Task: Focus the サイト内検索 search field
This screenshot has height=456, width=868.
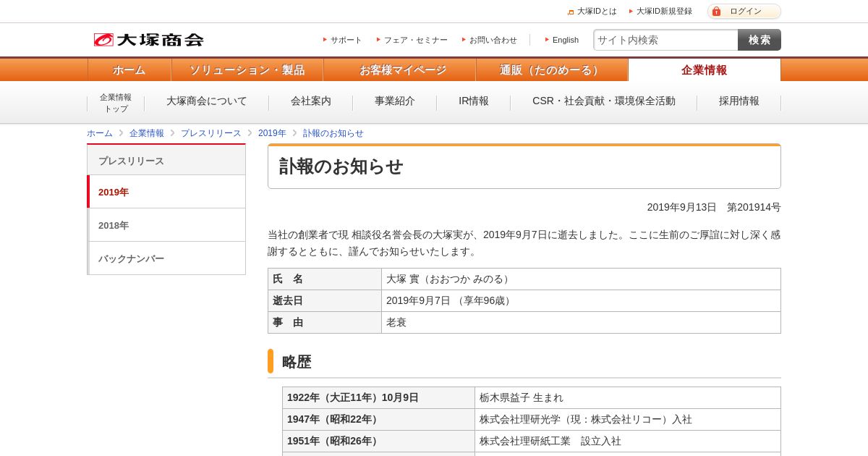Action: [665, 40]
